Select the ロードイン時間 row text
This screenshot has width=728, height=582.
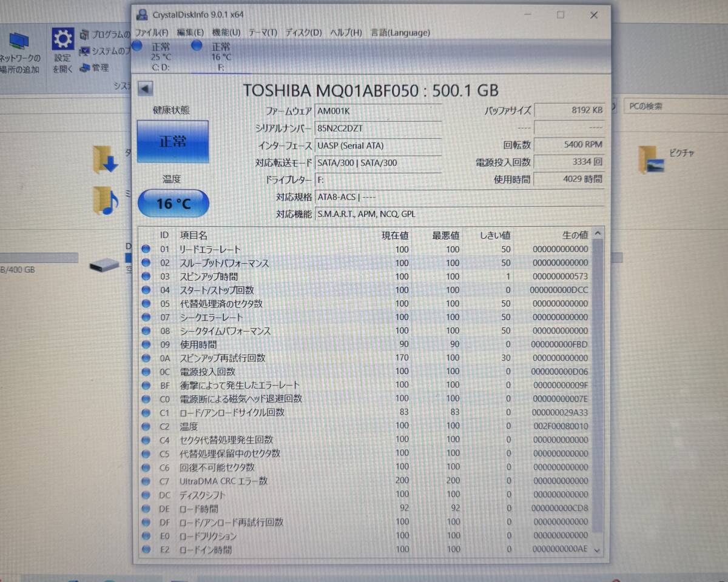point(205,550)
